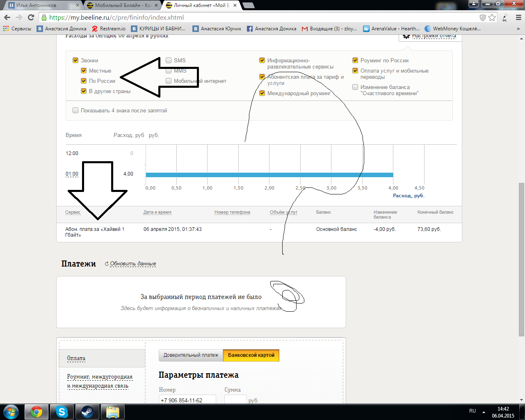The width and height of the screenshot is (525, 420).
Task: Enable the SMS checkbox
Action: click(x=169, y=60)
